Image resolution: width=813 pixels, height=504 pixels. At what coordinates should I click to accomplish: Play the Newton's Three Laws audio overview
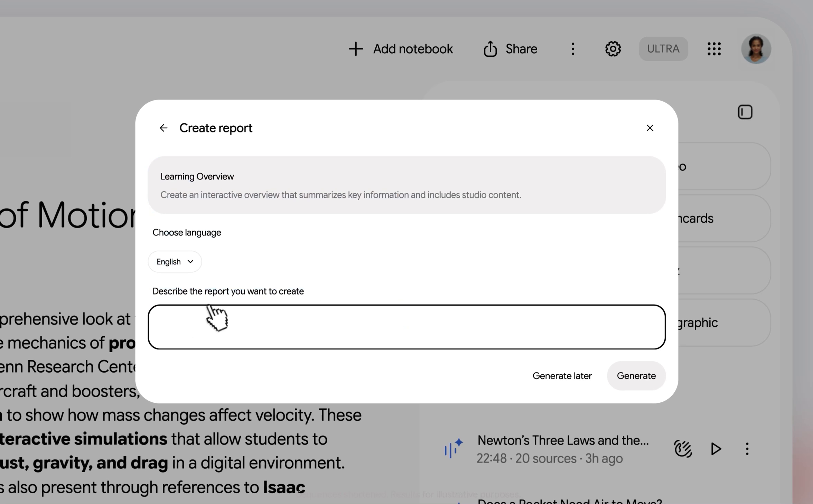click(x=716, y=449)
